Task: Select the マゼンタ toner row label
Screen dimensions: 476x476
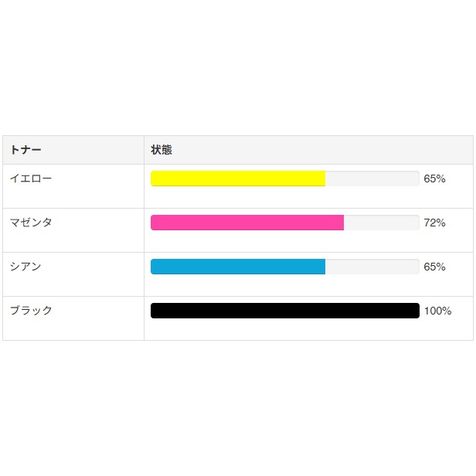Action: (x=31, y=223)
